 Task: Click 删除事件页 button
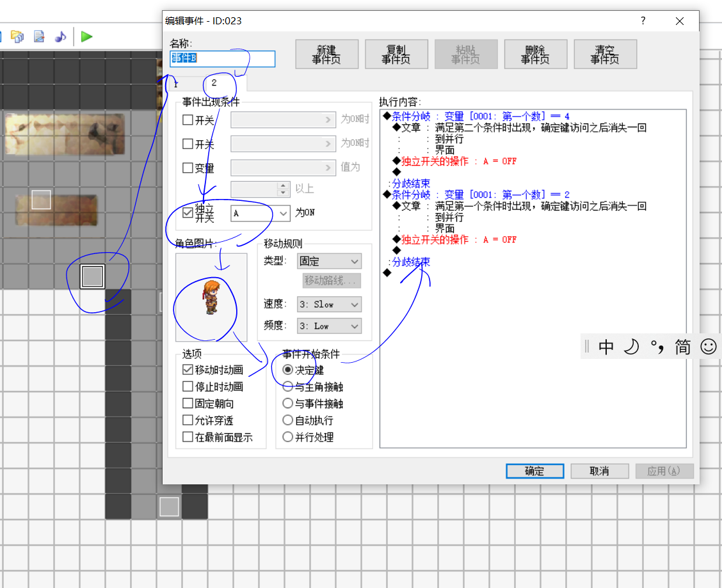(536, 54)
